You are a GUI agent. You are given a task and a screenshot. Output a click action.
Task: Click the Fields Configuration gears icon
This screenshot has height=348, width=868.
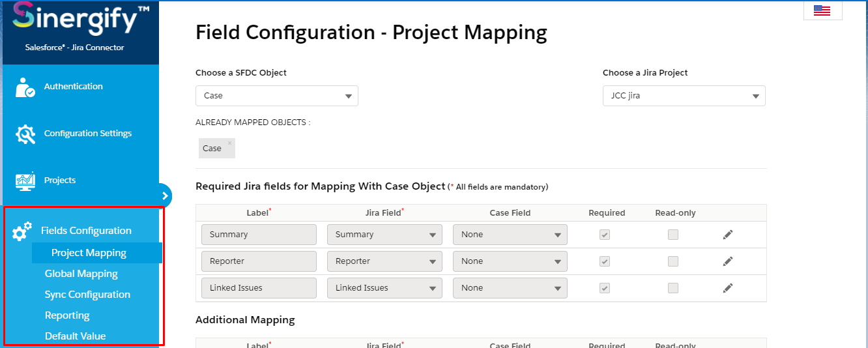[22, 231]
